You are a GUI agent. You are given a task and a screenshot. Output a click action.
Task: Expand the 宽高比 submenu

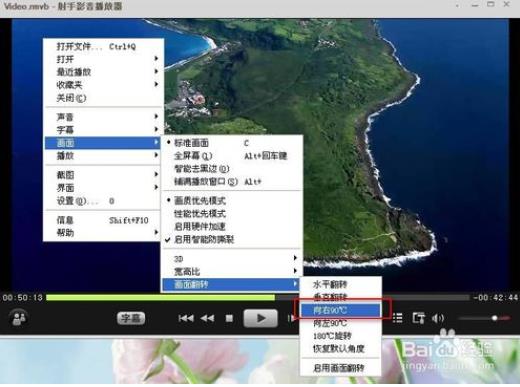(x=232, y=271)
